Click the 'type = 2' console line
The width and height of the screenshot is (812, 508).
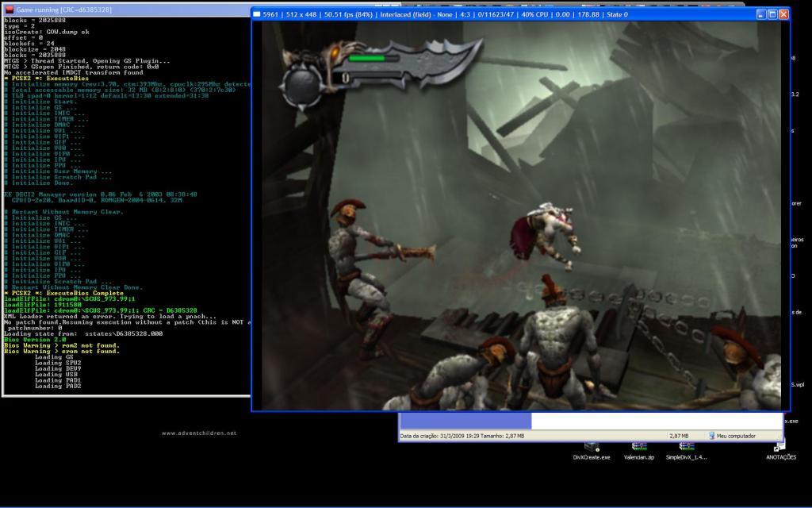coord(19,26)
